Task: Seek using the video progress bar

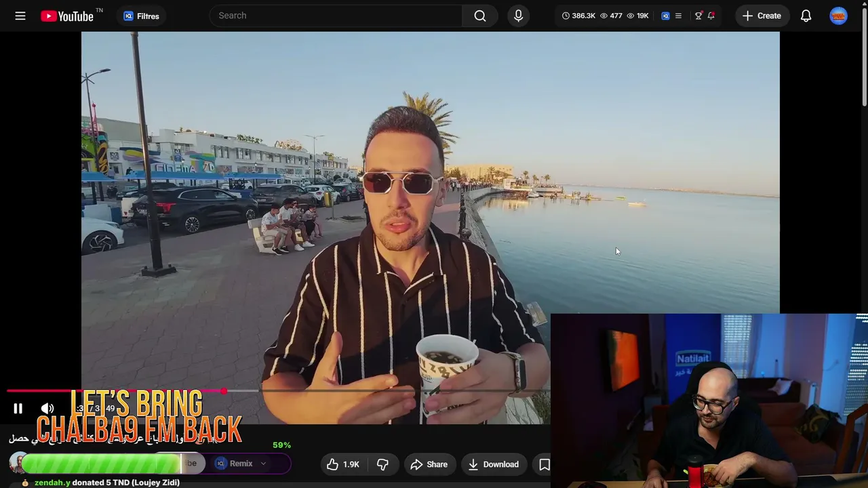Action: click(278, 391)
